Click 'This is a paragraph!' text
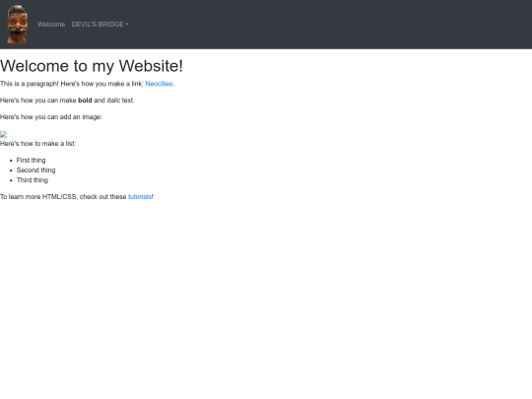 [x=30, y=84]
